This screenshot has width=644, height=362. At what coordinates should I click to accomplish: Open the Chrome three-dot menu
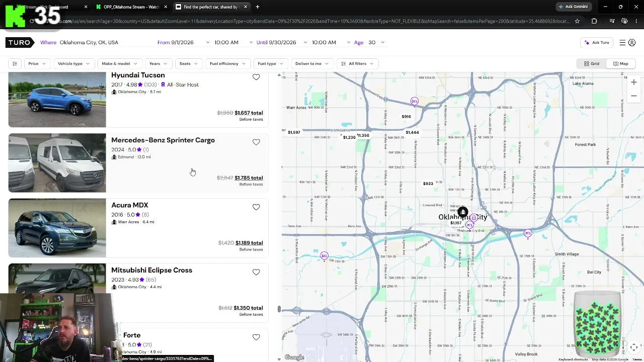point(636,21)
